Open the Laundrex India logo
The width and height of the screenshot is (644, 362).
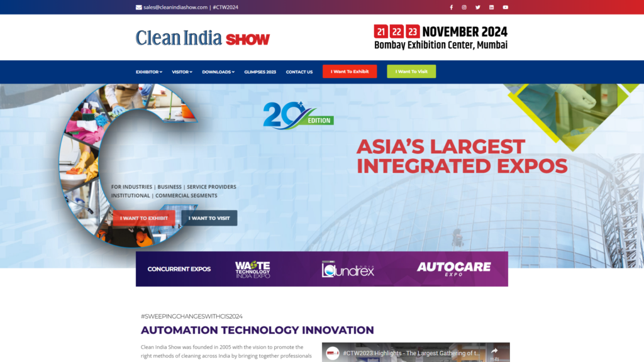348,269
